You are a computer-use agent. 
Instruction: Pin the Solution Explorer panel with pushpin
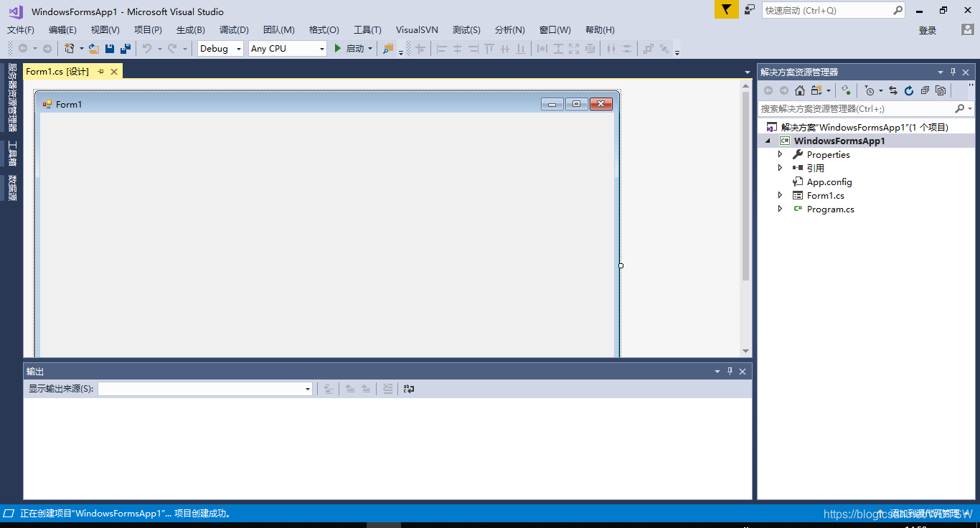953,72
